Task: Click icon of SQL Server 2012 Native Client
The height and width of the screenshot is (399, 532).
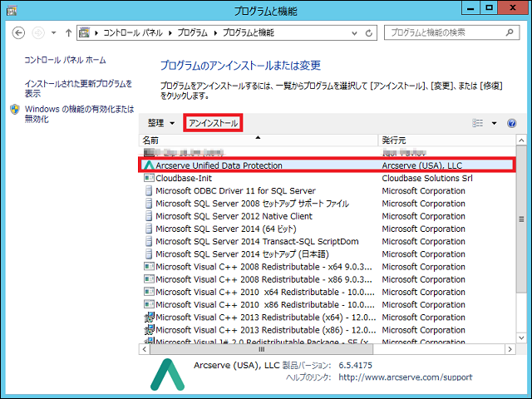Action: (x=149, y=216)
